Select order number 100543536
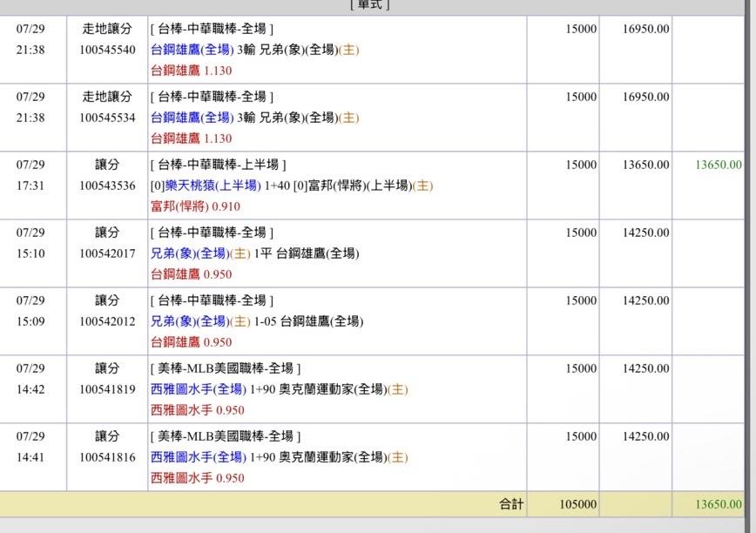756x533 pixels. point(107,186)
